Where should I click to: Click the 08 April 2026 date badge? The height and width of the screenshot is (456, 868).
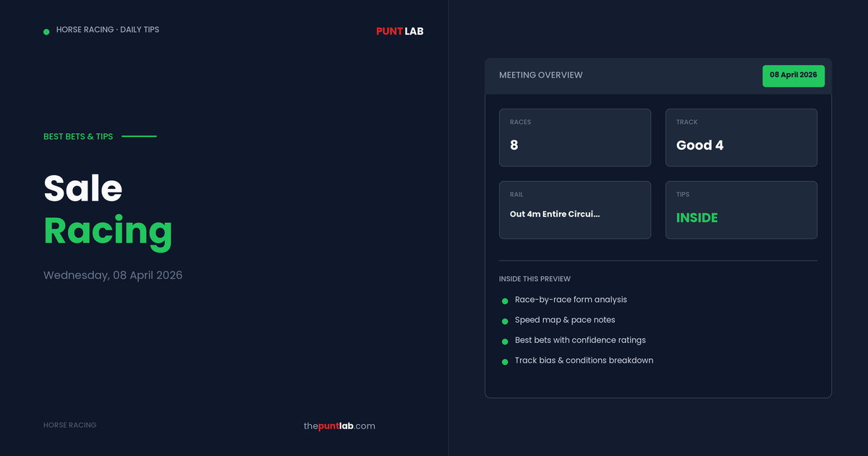click(793, 75)
